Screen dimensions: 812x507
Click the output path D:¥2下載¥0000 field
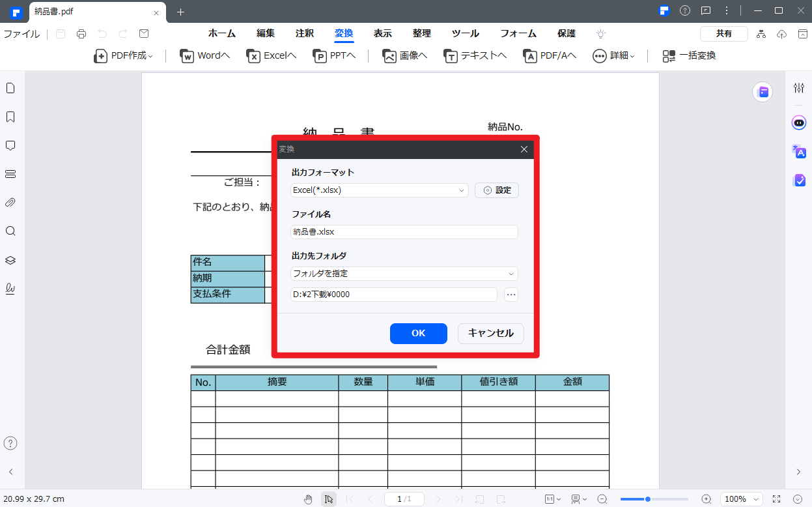[x=394, y=295]
